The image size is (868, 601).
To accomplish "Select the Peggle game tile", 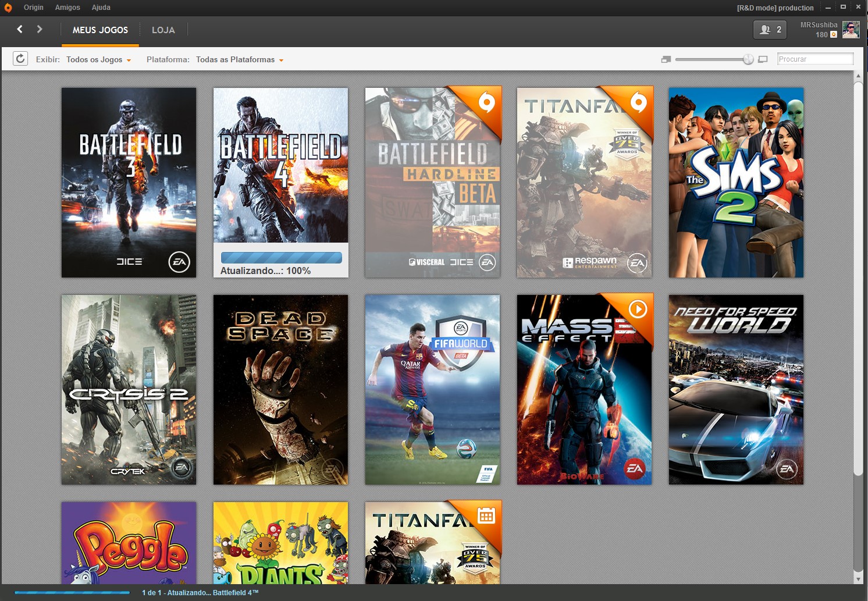I will click(x=129, y=543).
